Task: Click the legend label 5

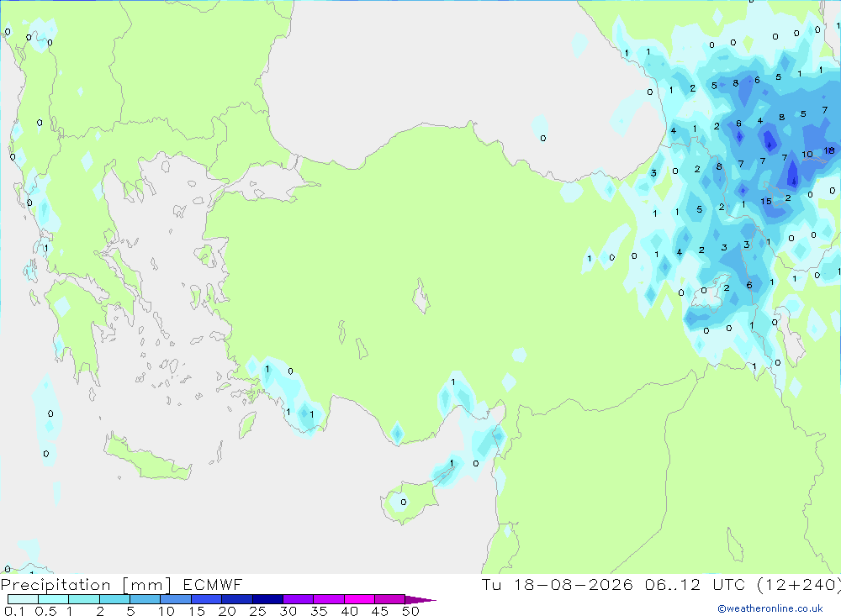Action: point(130,611)
